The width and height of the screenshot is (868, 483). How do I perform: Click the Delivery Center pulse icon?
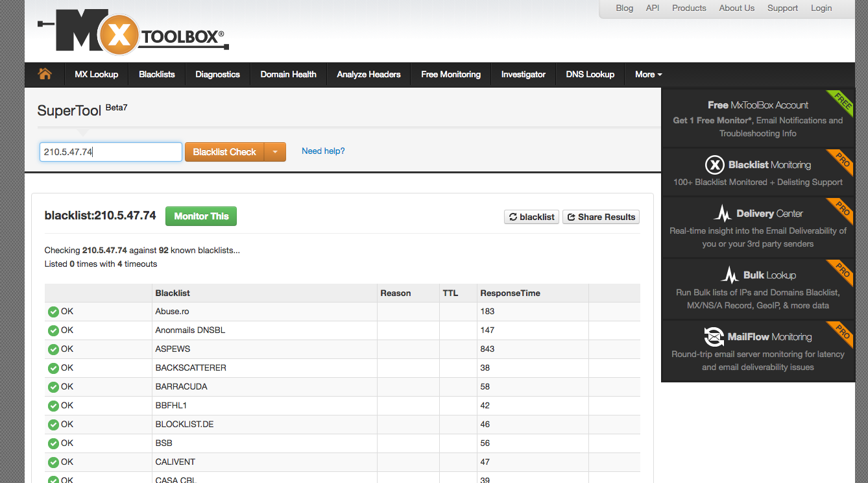[x=722, y=214]
